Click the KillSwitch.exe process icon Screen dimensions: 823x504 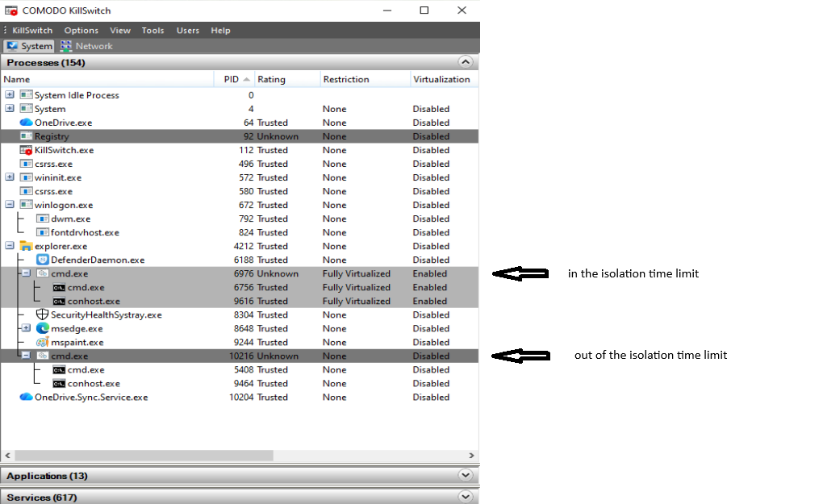pyautogui.click(x=27, y=150)
